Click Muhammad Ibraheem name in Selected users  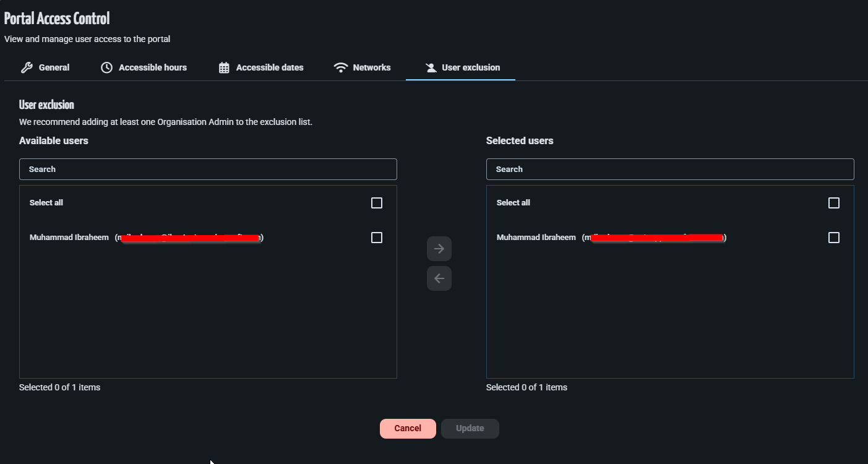(x=536, y=238)
